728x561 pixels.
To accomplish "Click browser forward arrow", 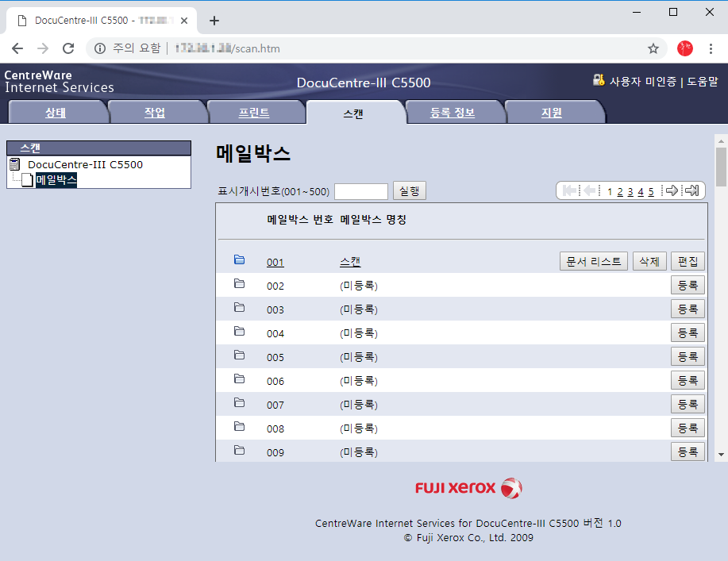I will (x=43, y=48).
